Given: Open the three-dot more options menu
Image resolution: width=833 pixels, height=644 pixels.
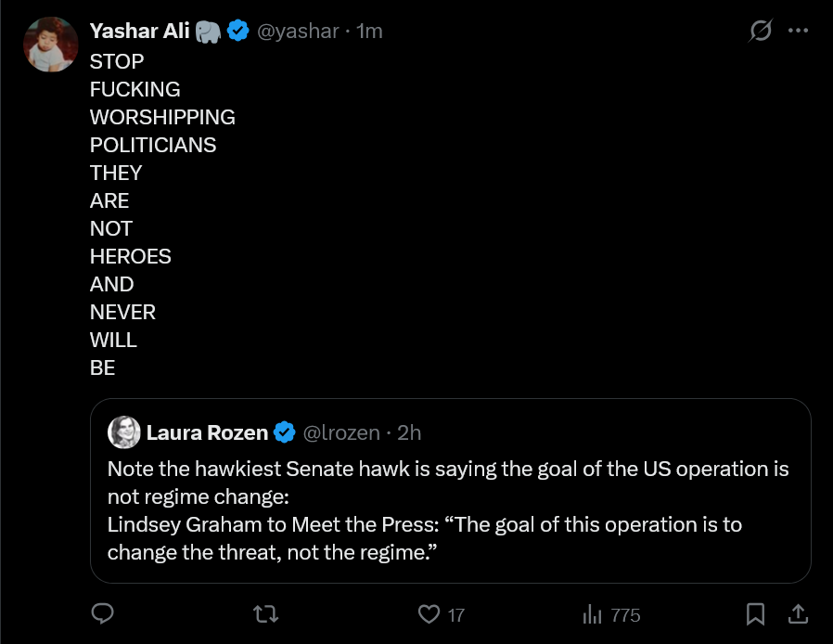Looking at the screenshot, I should click(798, 31).
